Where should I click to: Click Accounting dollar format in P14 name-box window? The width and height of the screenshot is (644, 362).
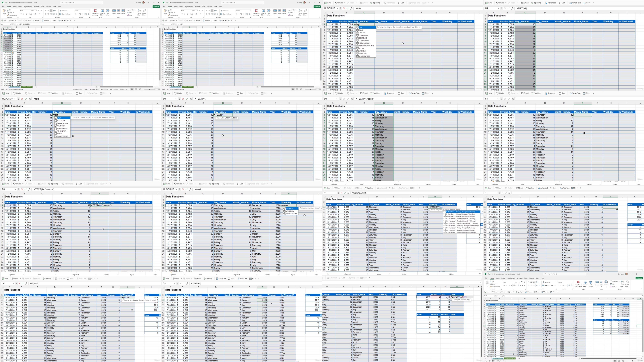[559, 286]
